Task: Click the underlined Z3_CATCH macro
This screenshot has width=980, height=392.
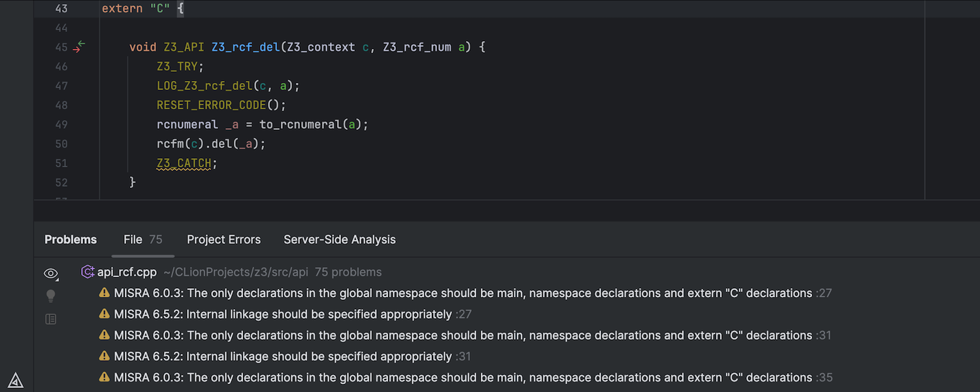Action: pyautogui.click(x=184, y=163)
